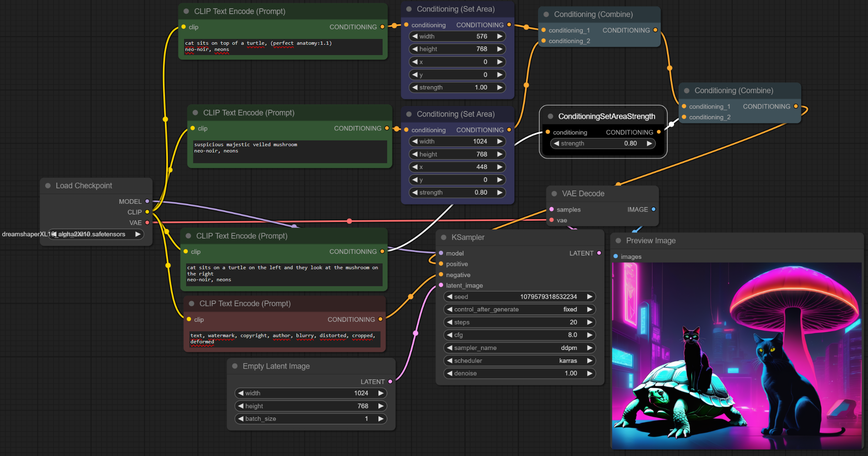This screenshot has width=868, height=456.
Task: Click the ConditioningSetAreaStrength strength slider
Action: click(603, 143)
